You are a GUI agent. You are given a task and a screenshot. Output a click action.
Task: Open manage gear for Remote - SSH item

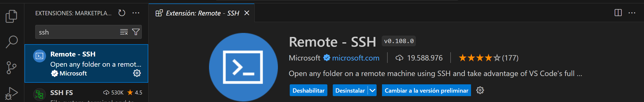pos(137,73)
